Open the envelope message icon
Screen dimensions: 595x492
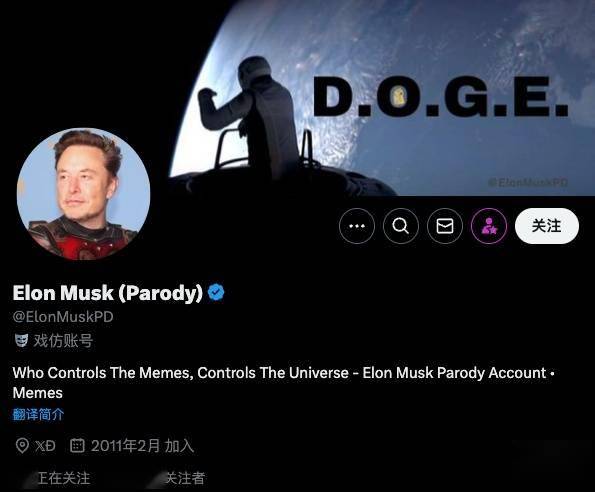pyautogui.click(x=445, y=226)
